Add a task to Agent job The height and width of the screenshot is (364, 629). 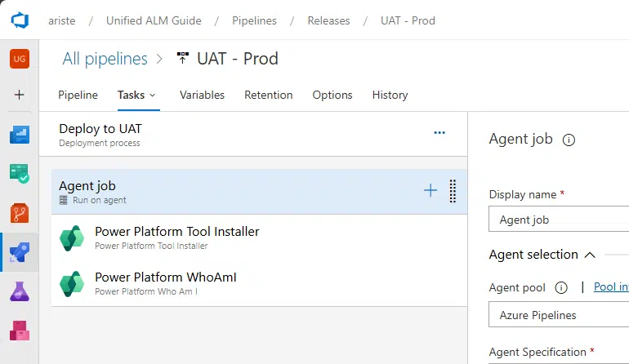[430, 190]
